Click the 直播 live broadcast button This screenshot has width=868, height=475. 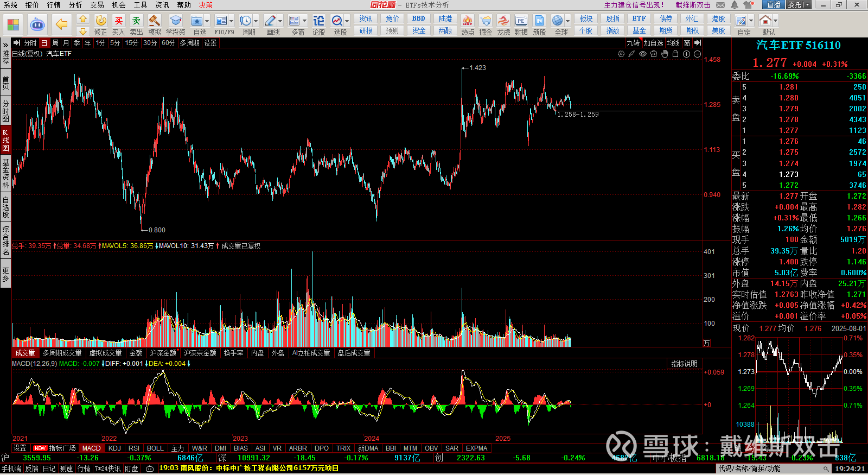click(x=774, y=5)
